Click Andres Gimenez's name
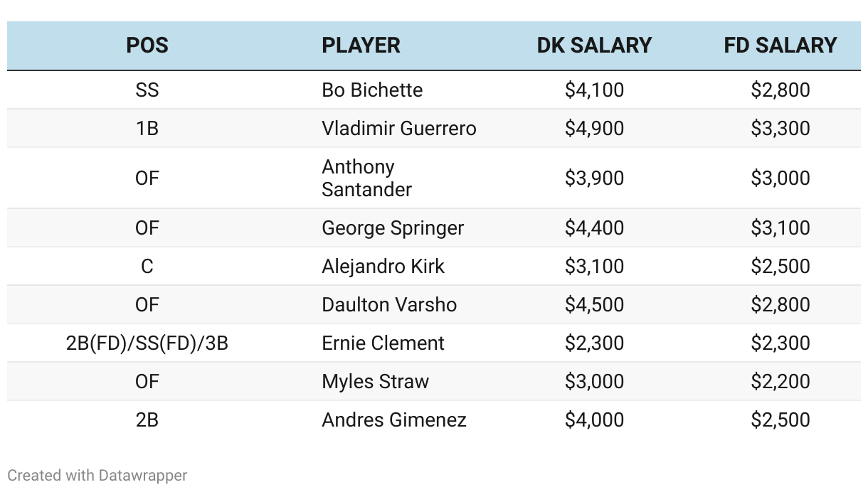This screenshot has width=868, height=492. (394, 420)
